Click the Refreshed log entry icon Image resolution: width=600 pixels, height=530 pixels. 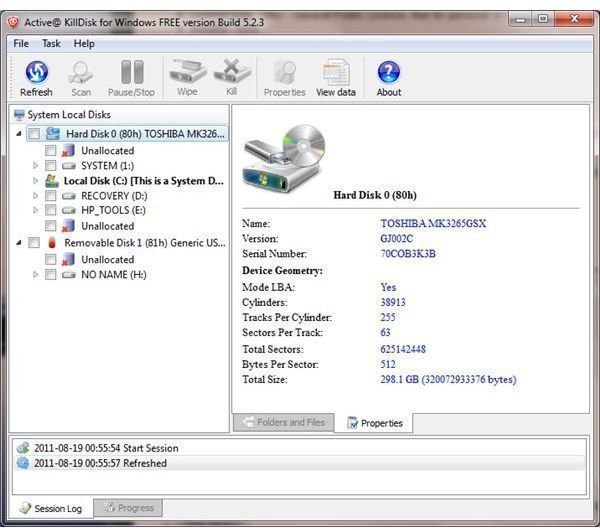coord(23,463)
